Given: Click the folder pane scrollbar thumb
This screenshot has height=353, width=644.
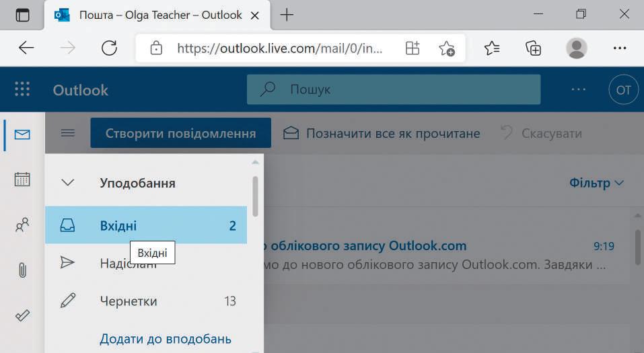Looking at the screenshot, I should (x=255, y=196).
